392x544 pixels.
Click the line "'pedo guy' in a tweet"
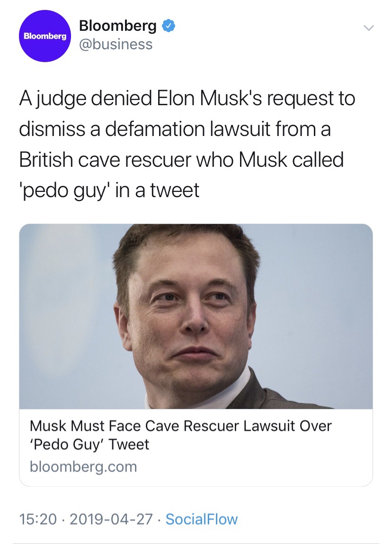click(x=109, y=190)
